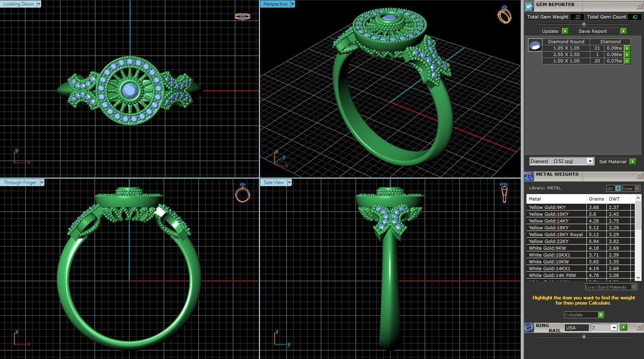Click scroll down arrow in metal list
This screenshot has height=359, width=644.
click(x=638, y=277)
